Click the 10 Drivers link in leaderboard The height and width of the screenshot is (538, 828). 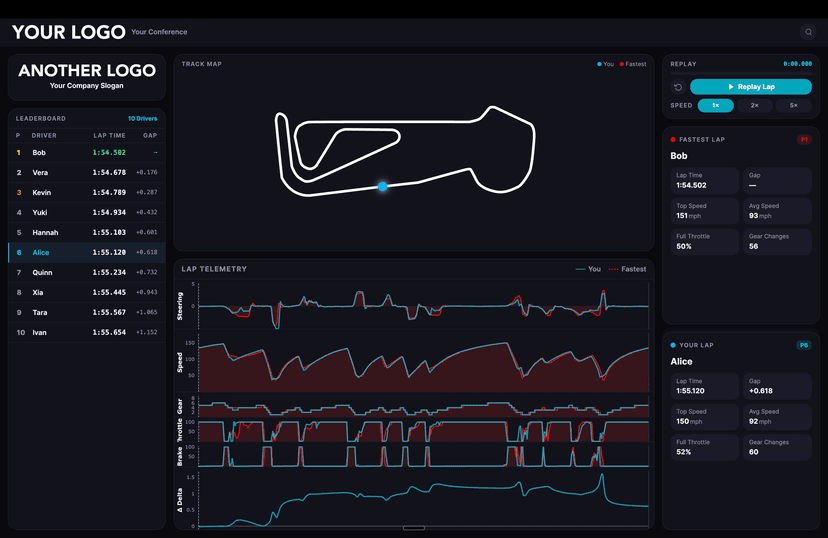point(142,118)
